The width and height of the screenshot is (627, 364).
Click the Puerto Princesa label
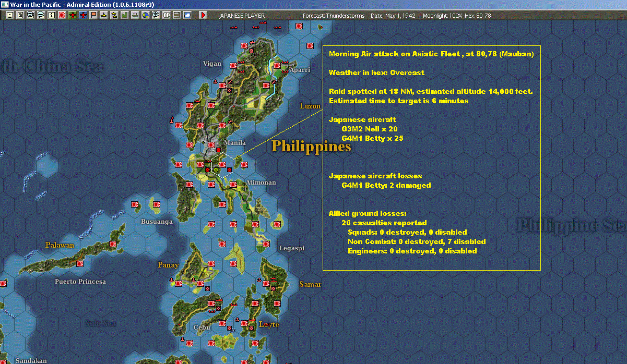[80, 282]
